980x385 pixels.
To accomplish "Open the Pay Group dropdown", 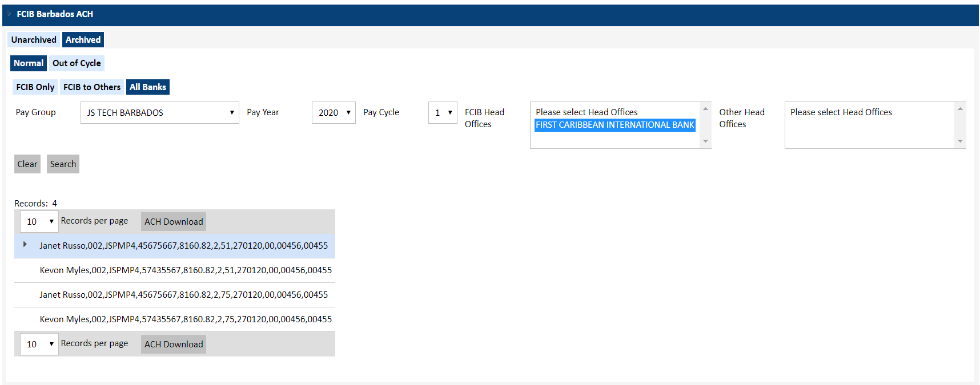I will click(160, 113).
